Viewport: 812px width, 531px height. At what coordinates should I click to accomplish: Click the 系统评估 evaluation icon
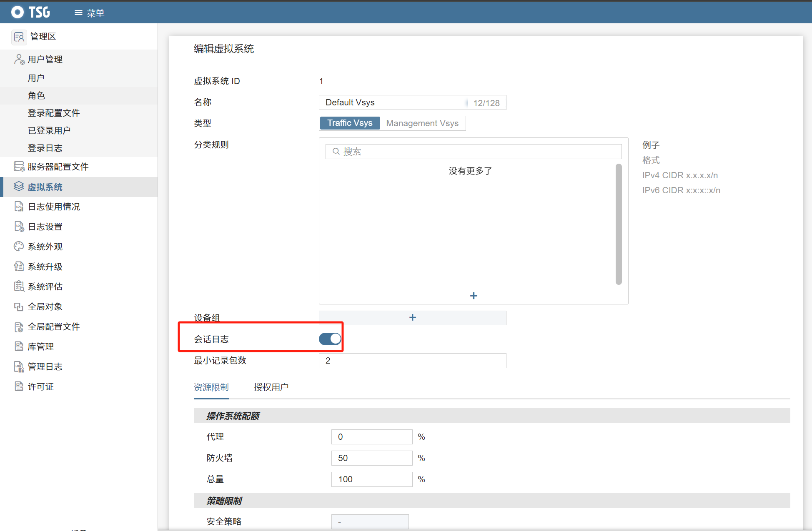(19, 287)
